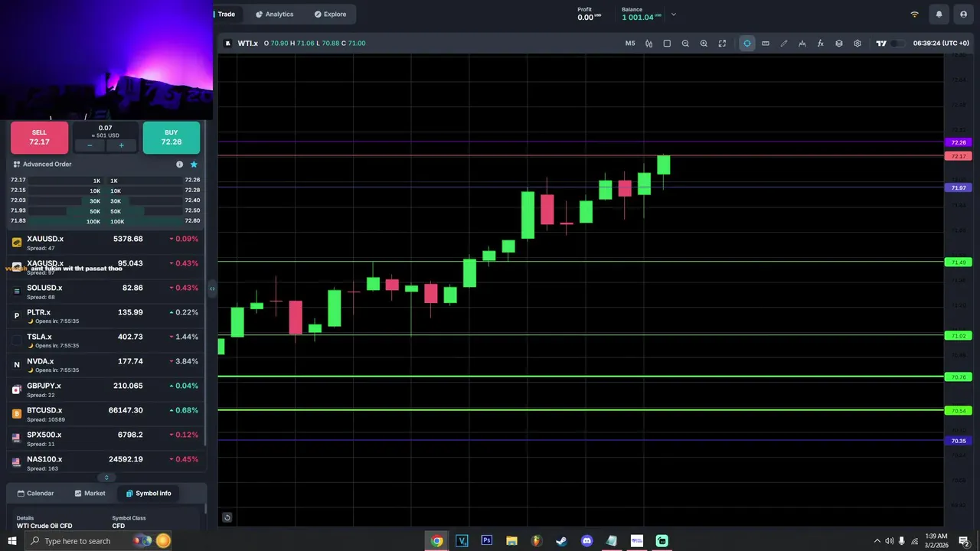Click the order info icon
The height and width of the screenshot is (551, 980).
[x=179, y=164]
